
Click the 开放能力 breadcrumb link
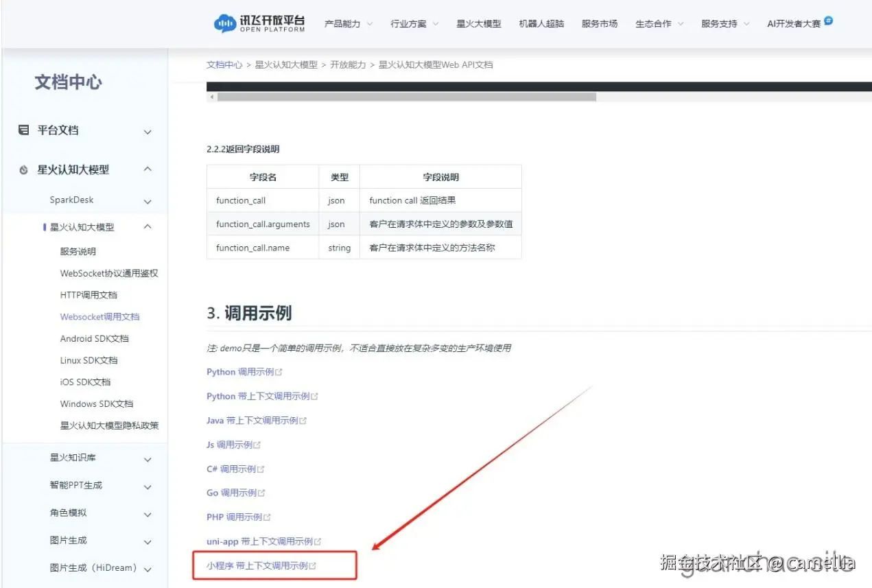[348, 64]
